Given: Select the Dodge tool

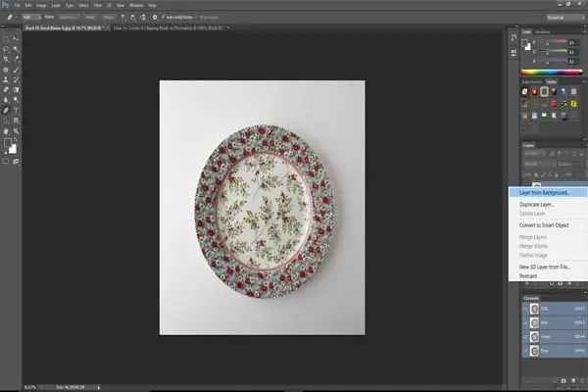Looking at the screenshot, I should pos(16,100).
